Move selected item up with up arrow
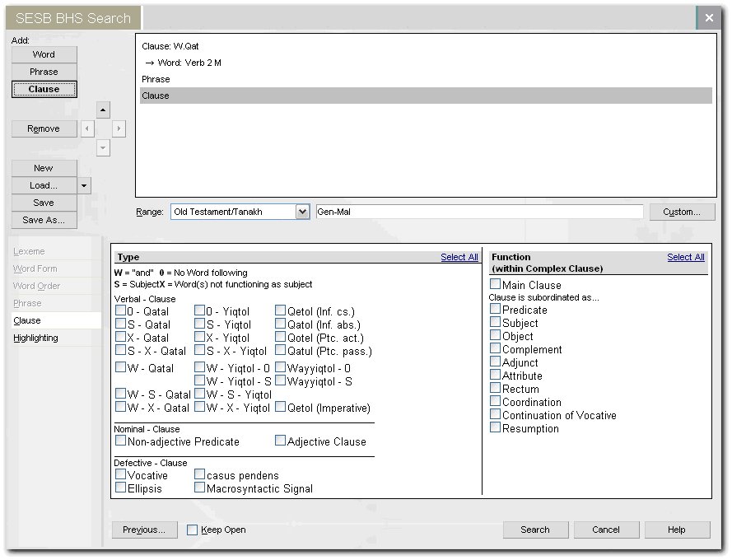732x560 pixels. click(x=103, y=110)
